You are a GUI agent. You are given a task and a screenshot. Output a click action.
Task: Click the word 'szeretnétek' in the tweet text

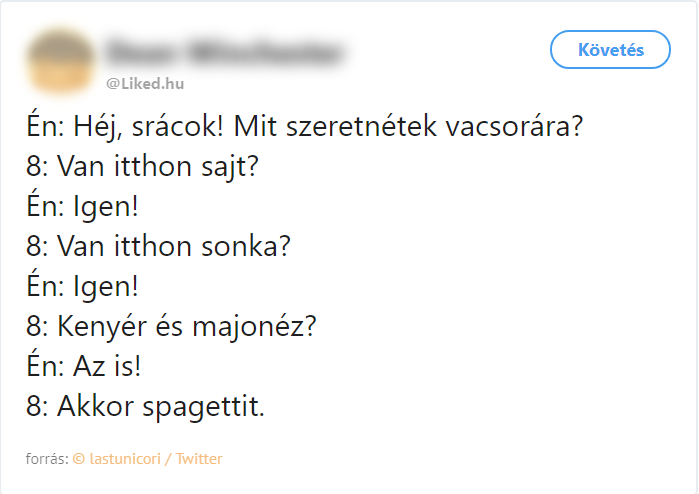362,127
